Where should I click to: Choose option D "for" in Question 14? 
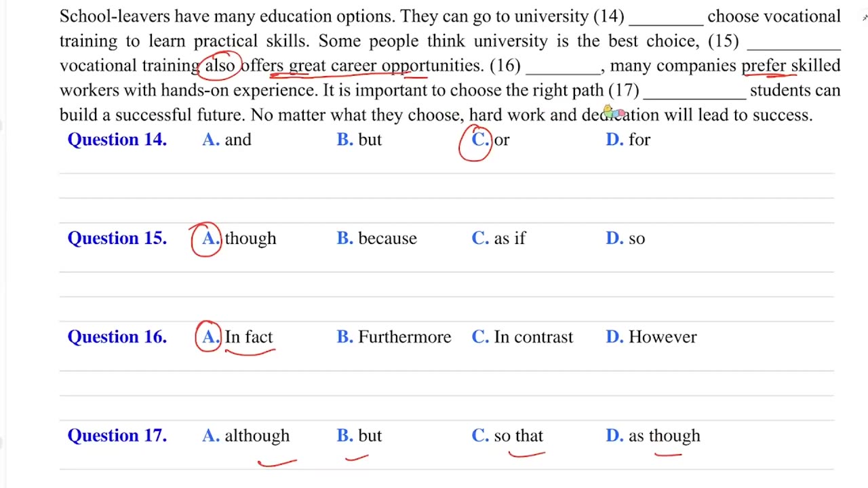click(628, 140)
